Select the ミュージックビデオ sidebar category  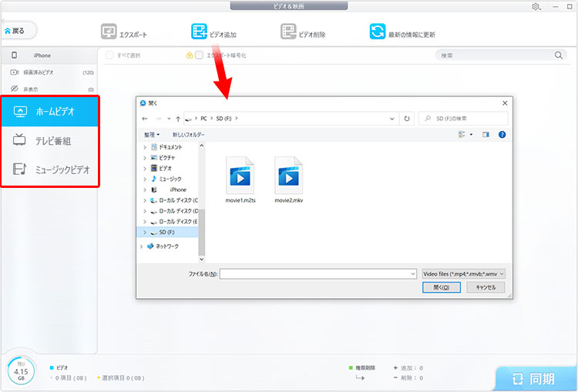click(x=50, y=169)
